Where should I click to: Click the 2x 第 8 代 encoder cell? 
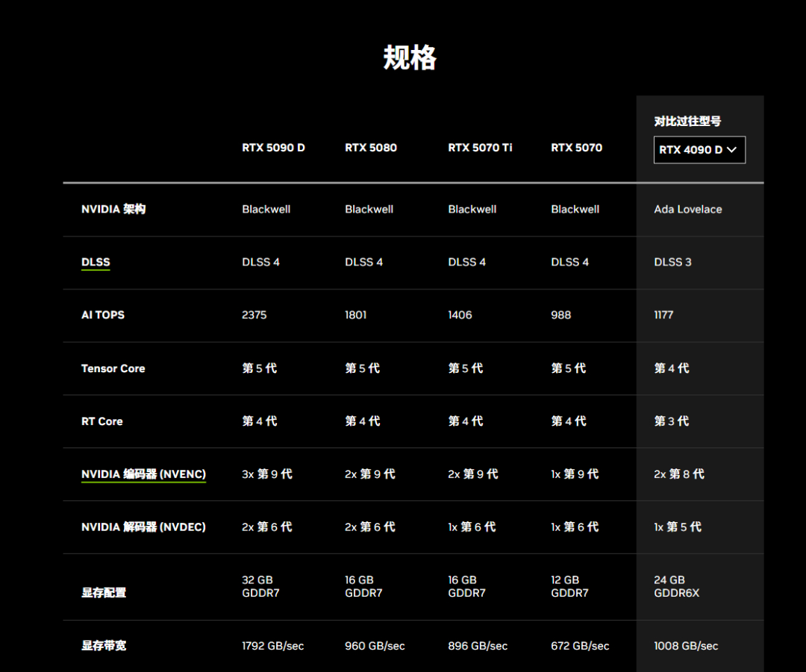coord(679,474)
